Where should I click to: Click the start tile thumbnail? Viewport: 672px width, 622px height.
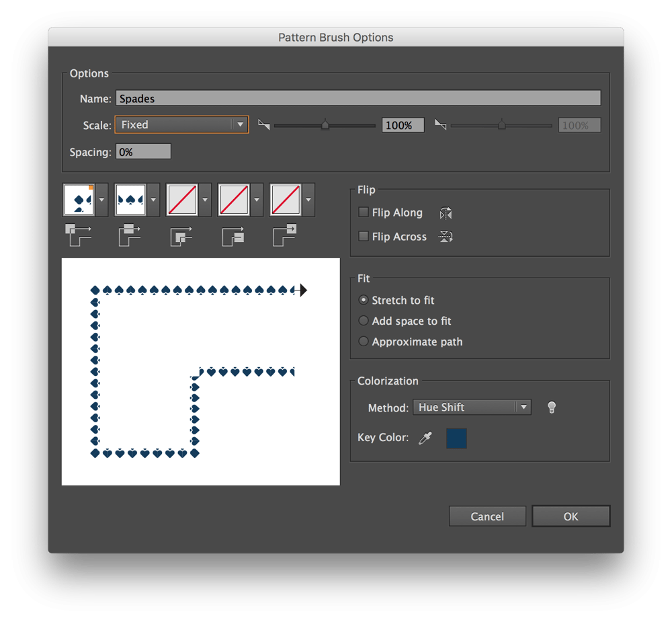click(x=233, y=200)
